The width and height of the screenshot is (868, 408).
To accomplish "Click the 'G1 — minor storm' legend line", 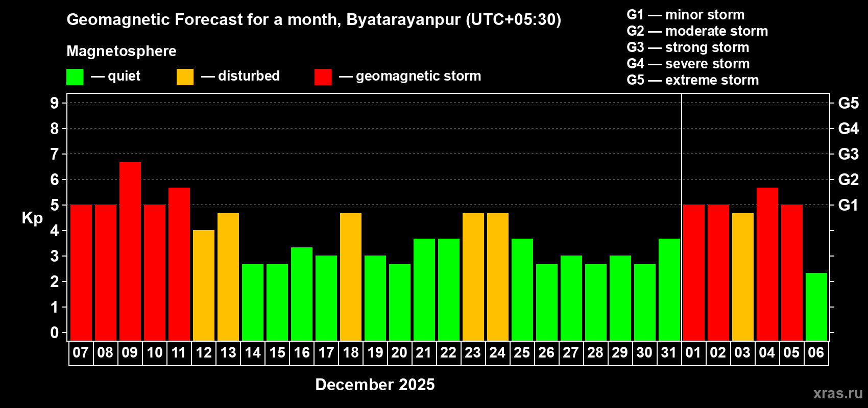I will pos(686,15).
